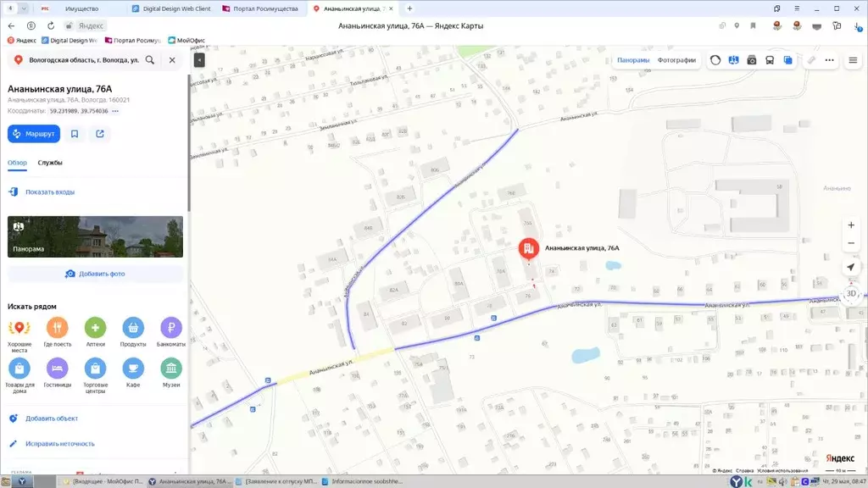Open Входящие МойОфис taskbar item
This screenshot has height=488, width=868.
pos(103,481)
